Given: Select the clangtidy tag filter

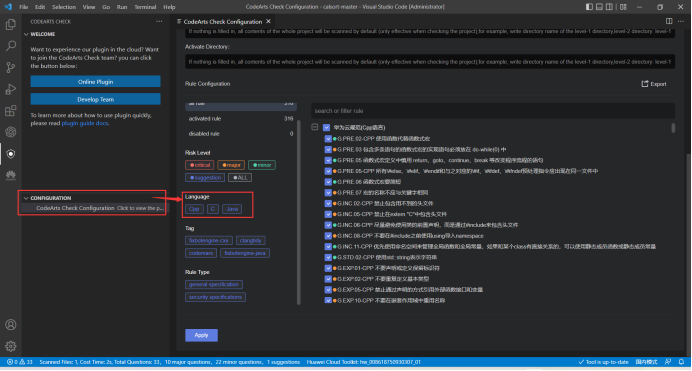Looking at the screenshot, I should tap(251, 240).
